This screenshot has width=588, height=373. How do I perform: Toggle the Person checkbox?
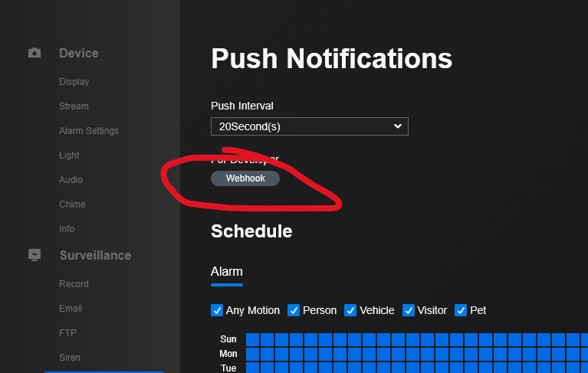(x=294, y=310)
